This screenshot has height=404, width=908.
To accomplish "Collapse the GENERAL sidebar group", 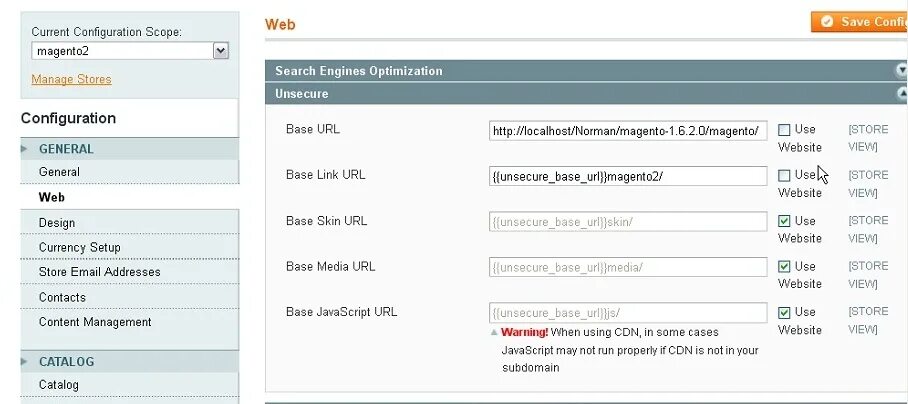I will (x=130, y=149).
